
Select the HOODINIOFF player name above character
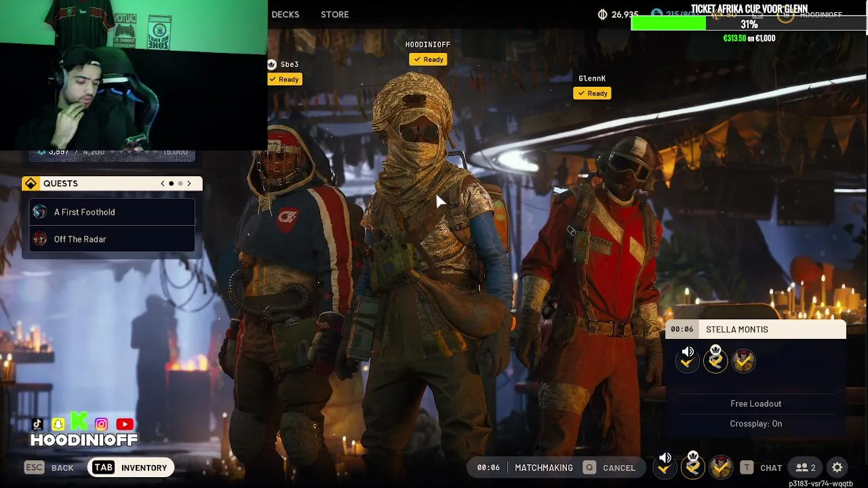point(428,45)
